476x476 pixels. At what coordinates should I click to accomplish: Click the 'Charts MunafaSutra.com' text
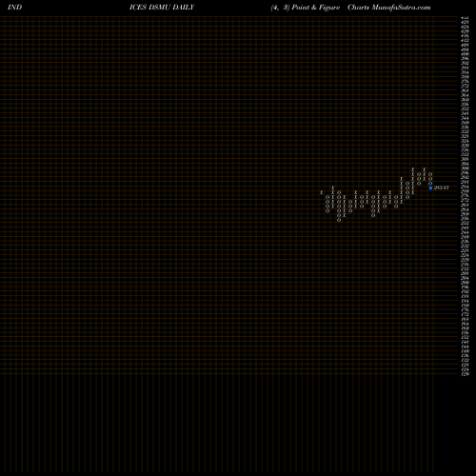(389, 8)
